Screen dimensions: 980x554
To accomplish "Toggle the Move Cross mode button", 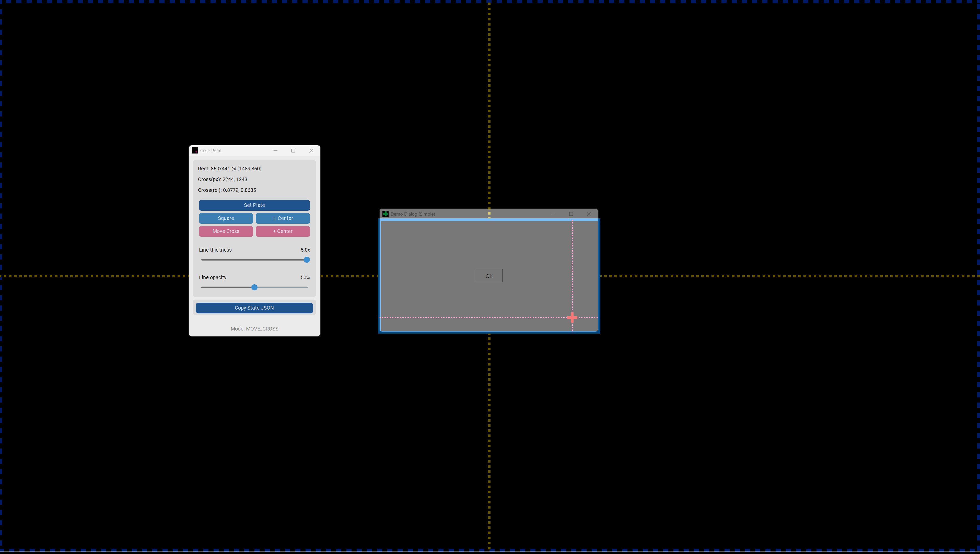I will (x=226, y=231).
